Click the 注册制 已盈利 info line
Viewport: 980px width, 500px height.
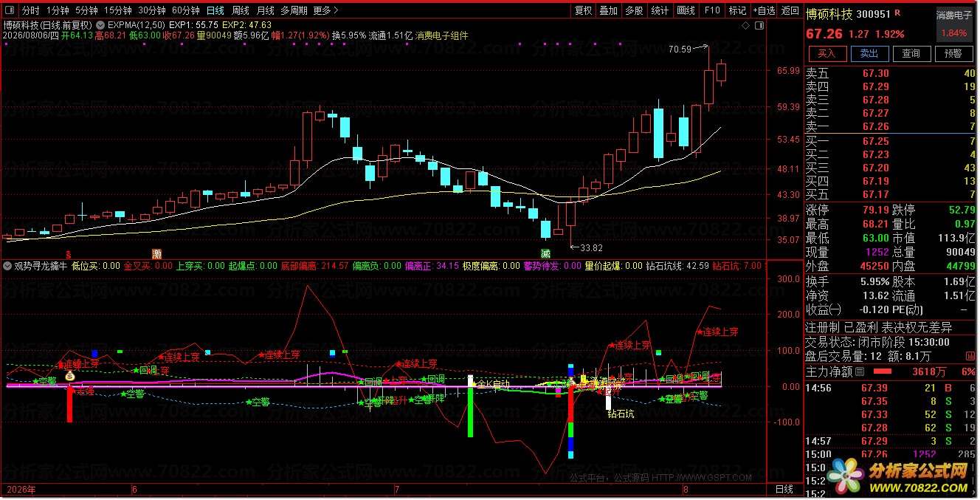879,327
